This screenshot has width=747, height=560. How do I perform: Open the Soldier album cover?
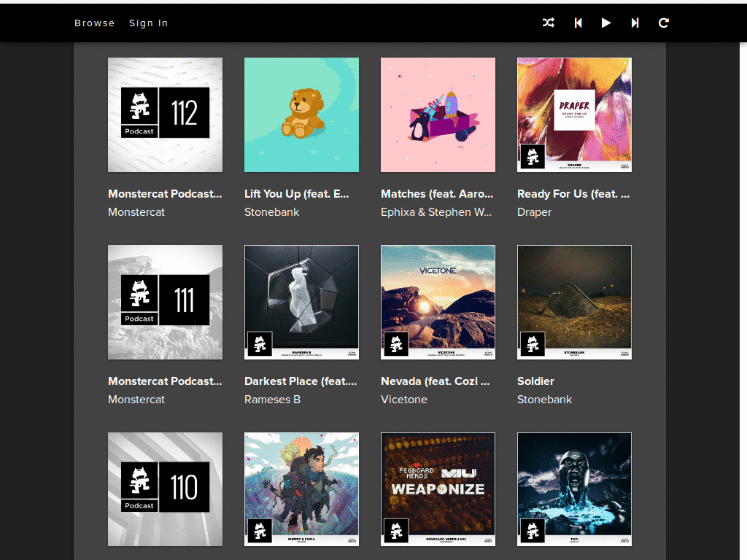[x=575, y=303]
